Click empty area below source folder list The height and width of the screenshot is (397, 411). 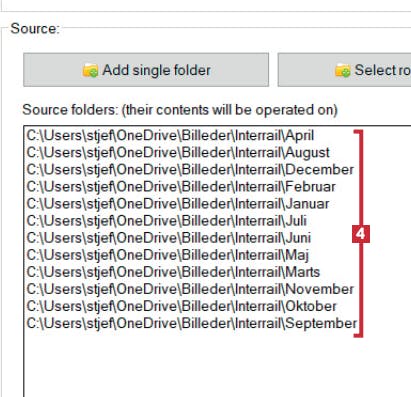[x=217, y=365]
